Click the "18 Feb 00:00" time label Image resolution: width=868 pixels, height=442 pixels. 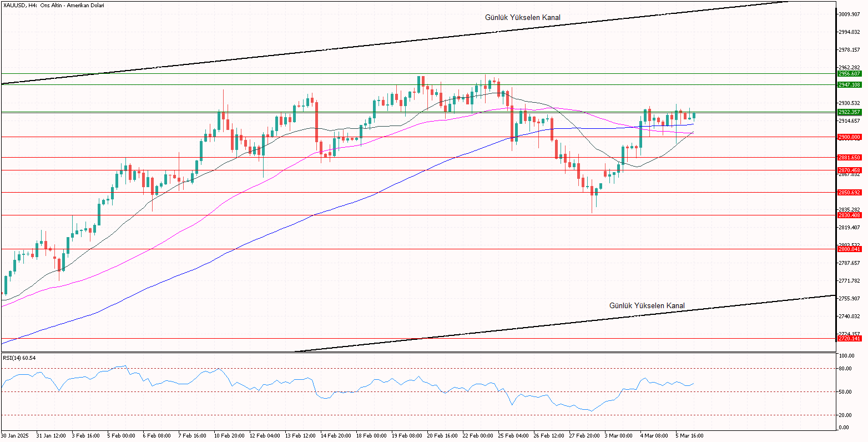tap(370, 435)
